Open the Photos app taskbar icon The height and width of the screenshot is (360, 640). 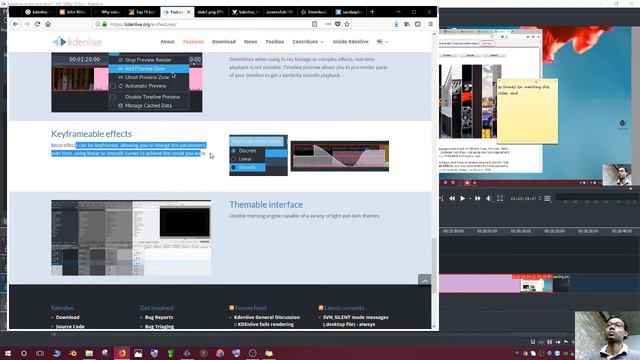tap(138, 353)
